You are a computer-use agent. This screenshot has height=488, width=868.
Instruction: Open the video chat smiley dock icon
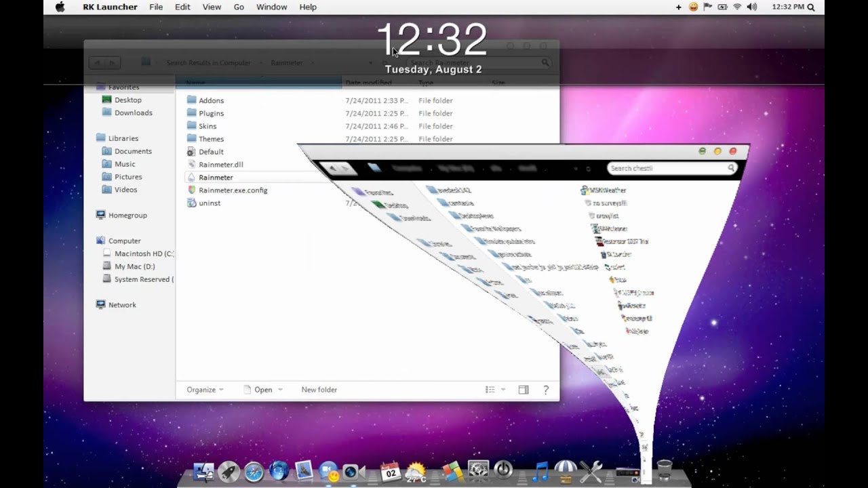tap(329, 472)
